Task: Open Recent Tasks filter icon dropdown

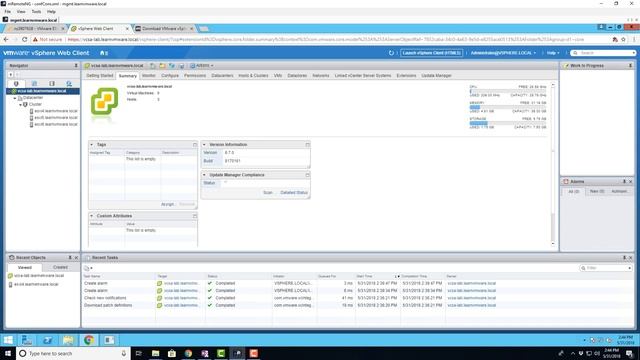Action: click(x=88, y=268)
